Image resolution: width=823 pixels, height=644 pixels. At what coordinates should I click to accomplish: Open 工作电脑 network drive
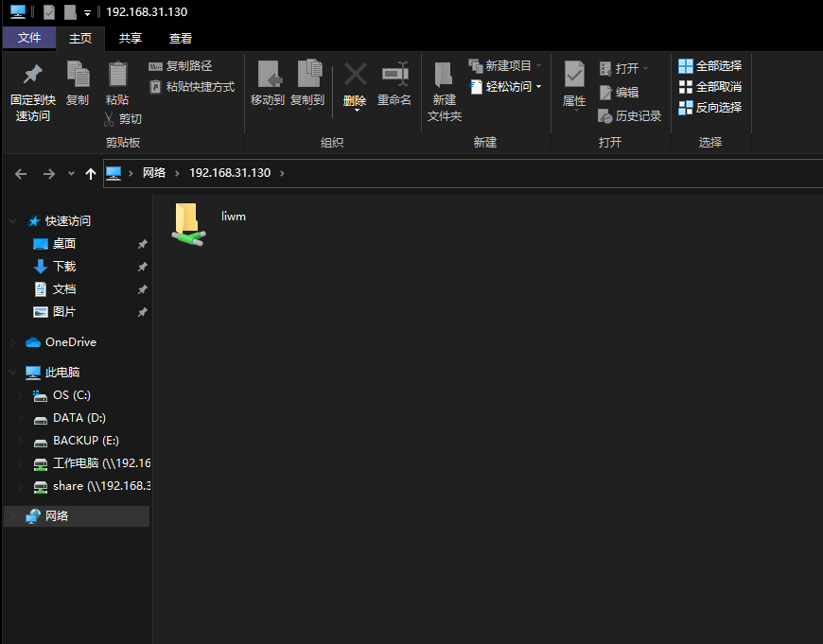click(92, 463)
